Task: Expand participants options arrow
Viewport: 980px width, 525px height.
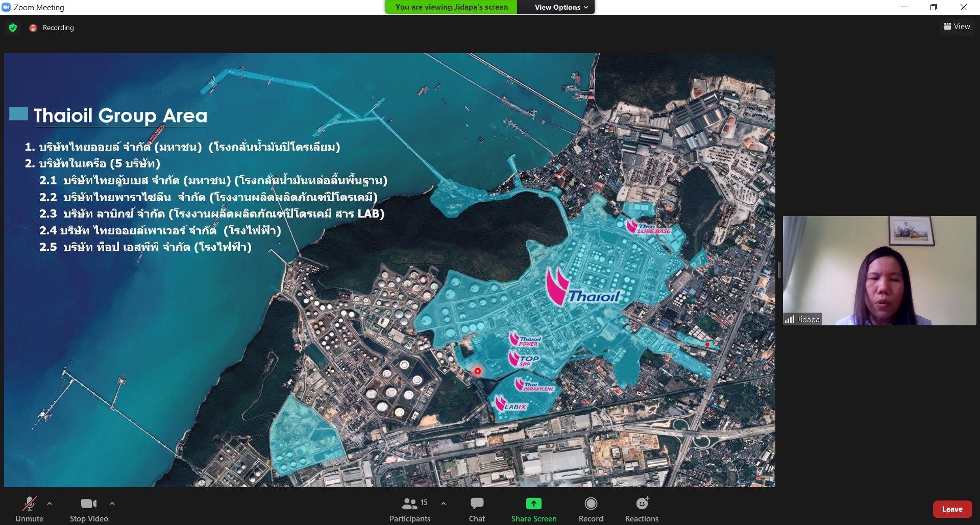Action: click(x=444, y=504)
